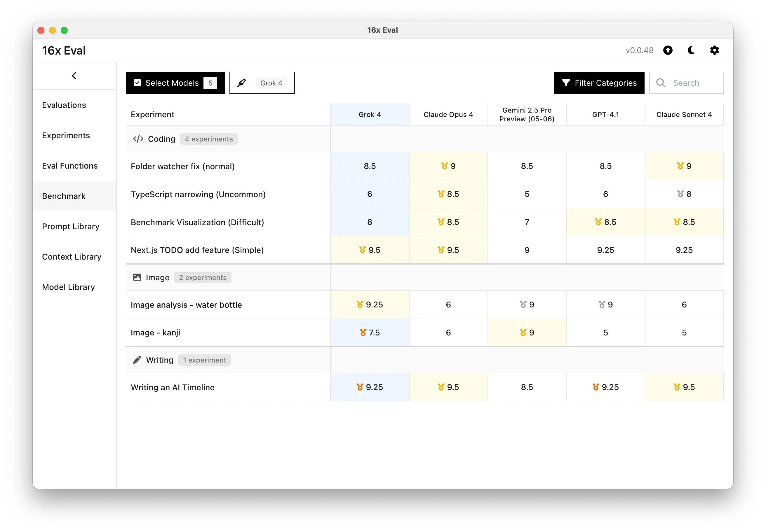This screenshot has height=532, width=766.
Task: Open the Grok 4 highlight model selector
Action: tap(262, 83)
